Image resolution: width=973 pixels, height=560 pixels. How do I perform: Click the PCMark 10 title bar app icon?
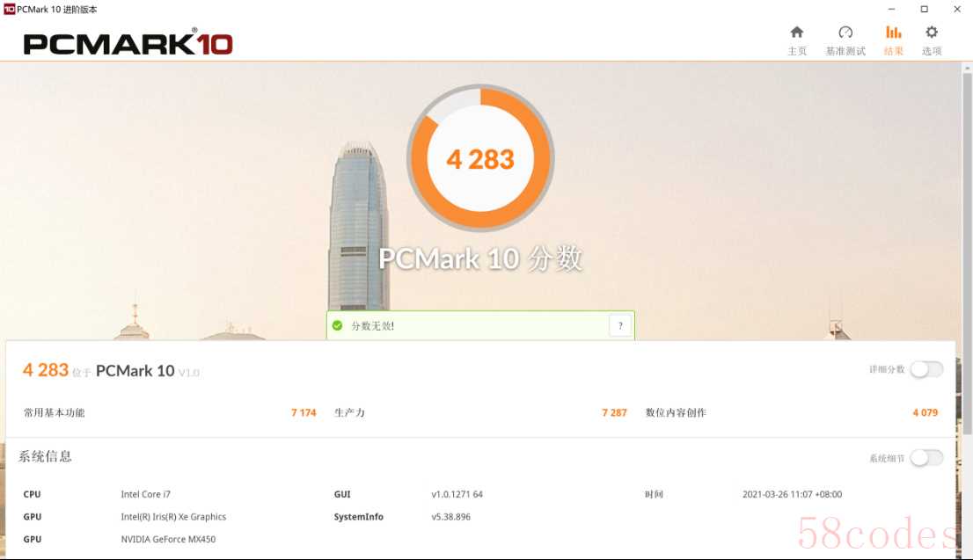tap(10, 10)
